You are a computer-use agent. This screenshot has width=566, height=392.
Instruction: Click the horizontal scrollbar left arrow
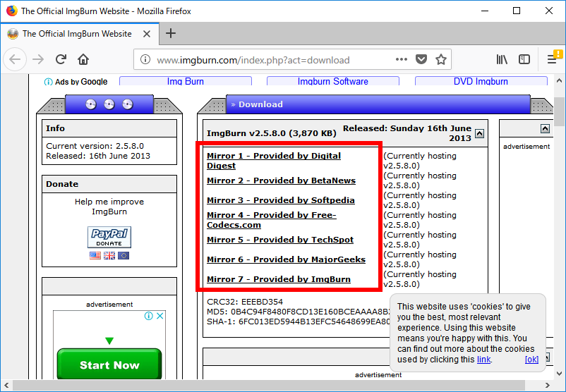point(6,385)
